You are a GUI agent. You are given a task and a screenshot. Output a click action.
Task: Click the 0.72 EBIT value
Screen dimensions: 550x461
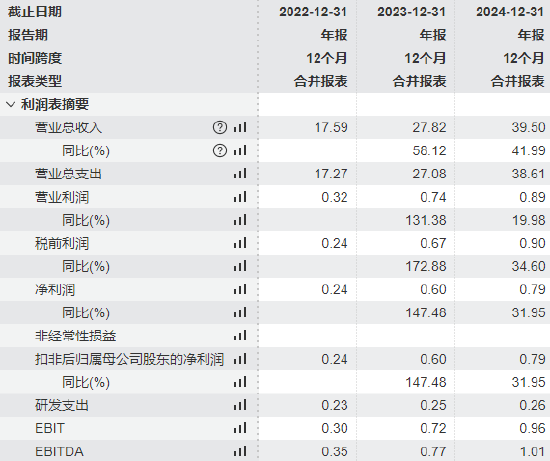pyautogui.click(x=433, y=428)
